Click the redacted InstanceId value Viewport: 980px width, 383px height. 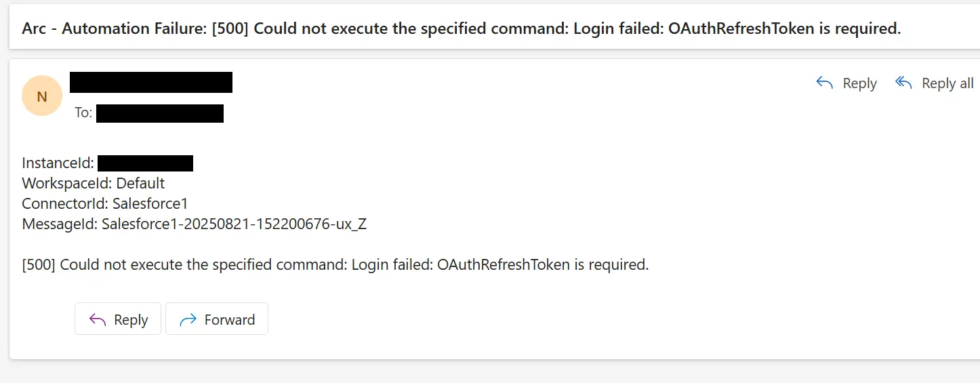click(145, 163)
